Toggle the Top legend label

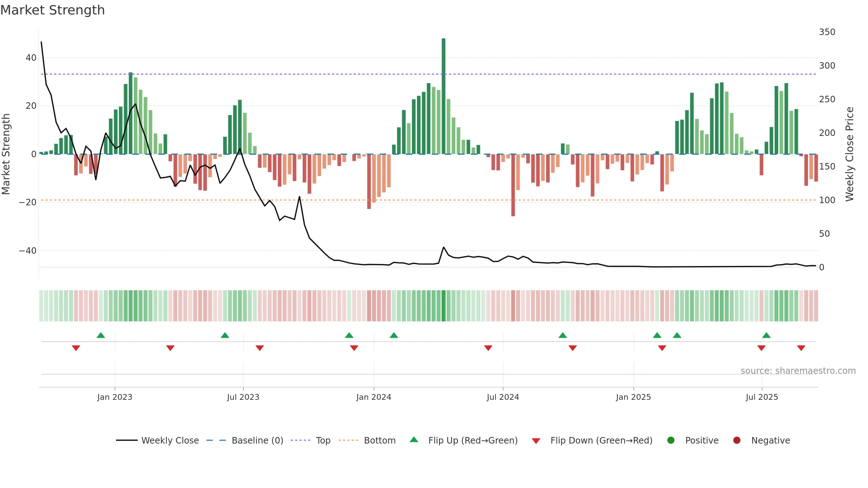[323, 441]
